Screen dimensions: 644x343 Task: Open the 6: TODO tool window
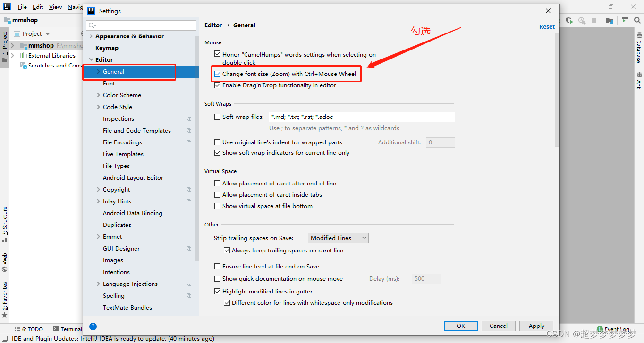(29, 329)
